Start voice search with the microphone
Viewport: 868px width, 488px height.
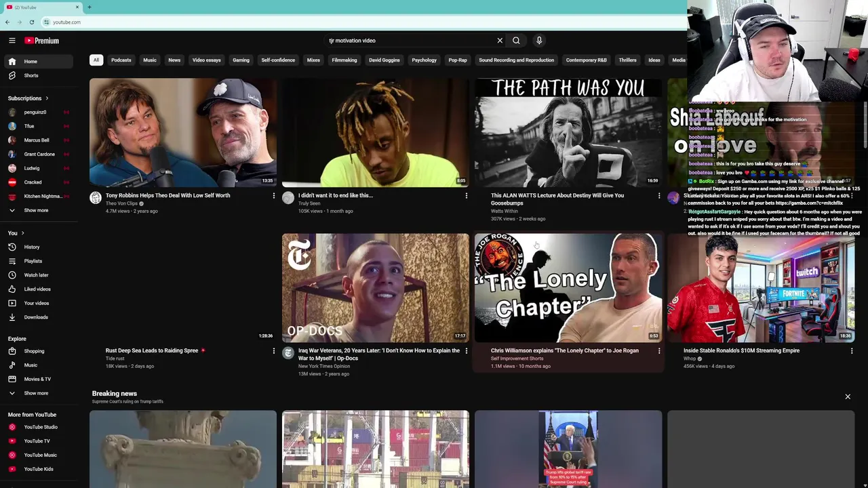point(539,41)
